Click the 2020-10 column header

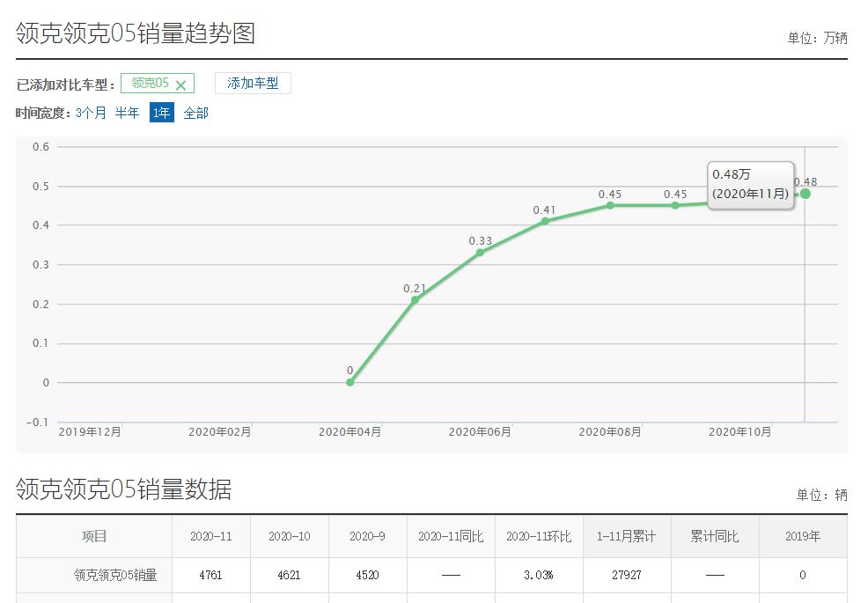(289, 536)
